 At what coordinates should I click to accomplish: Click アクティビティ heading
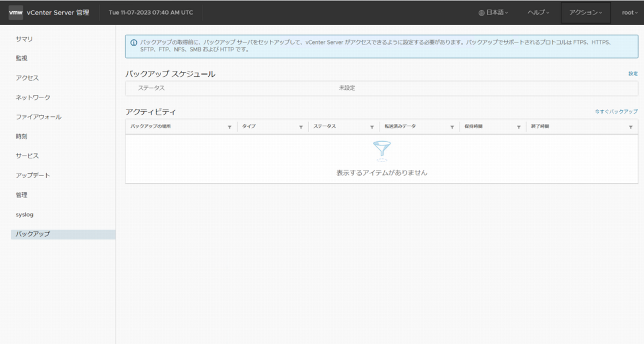(150, 112)
